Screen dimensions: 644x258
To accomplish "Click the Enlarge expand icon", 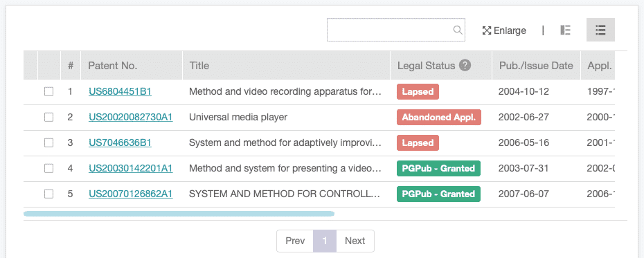I will pyautogui.click(x=487, y=30).
